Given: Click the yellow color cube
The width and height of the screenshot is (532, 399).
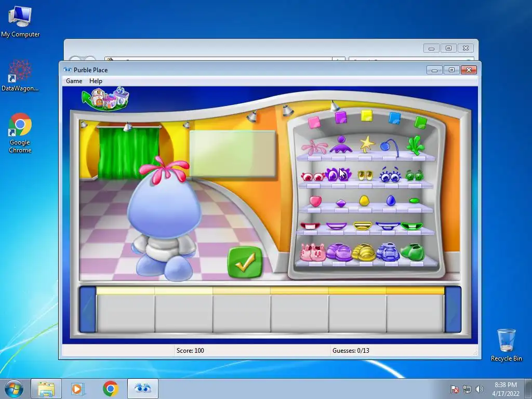Looking at the screenshot, I should click(367, 115).
